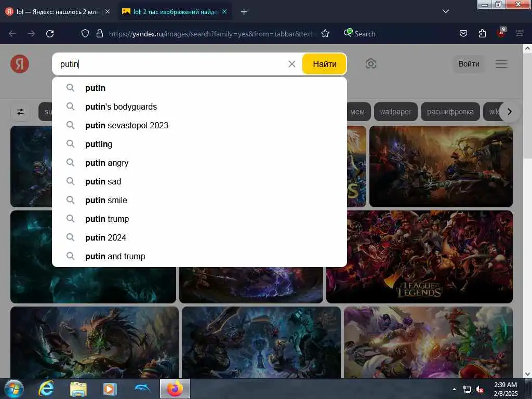Select the 'putin' suggestion

199,88
